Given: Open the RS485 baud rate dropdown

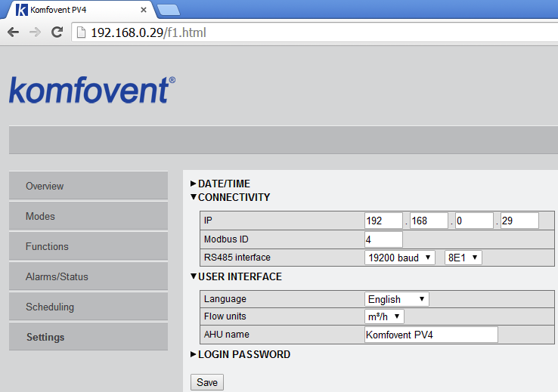Looking at the screenshot, I should 400,258.
